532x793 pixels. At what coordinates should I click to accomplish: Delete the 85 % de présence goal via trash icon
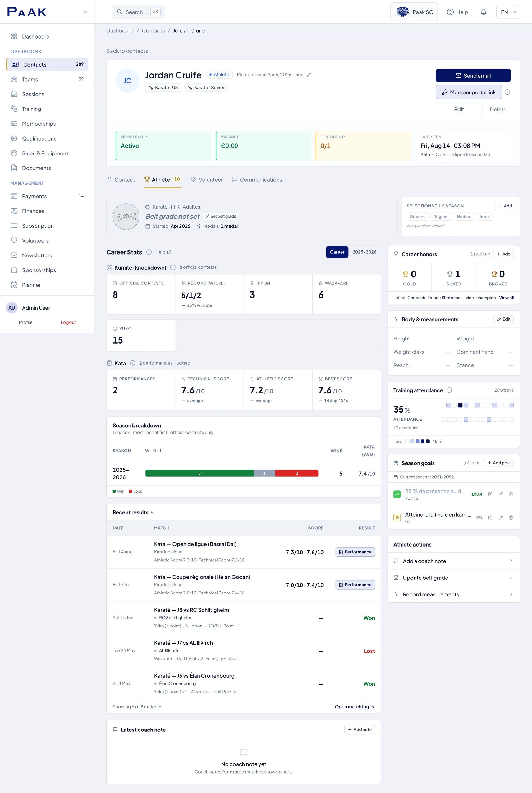[x=511, y=494]
